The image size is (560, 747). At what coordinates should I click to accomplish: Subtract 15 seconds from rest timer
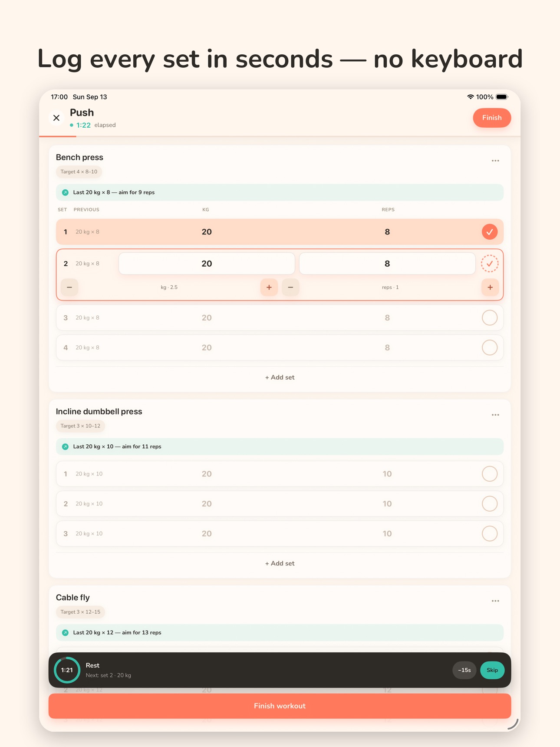(x=464, y=670)
